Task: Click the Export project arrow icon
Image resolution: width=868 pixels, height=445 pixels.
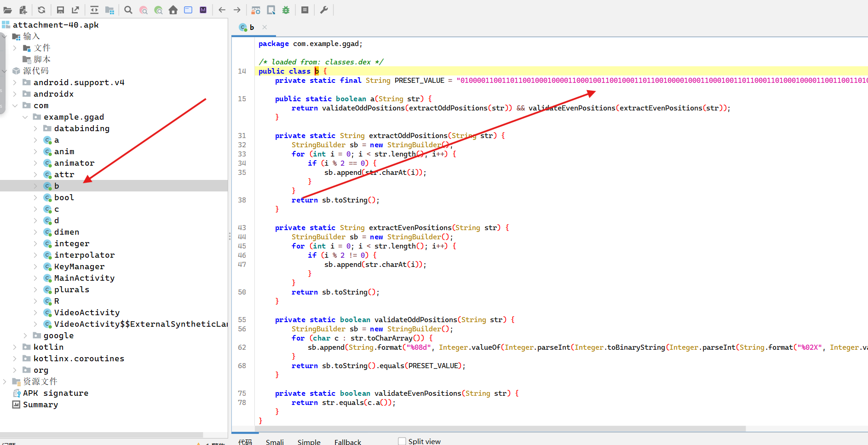Action: (75, 10)
